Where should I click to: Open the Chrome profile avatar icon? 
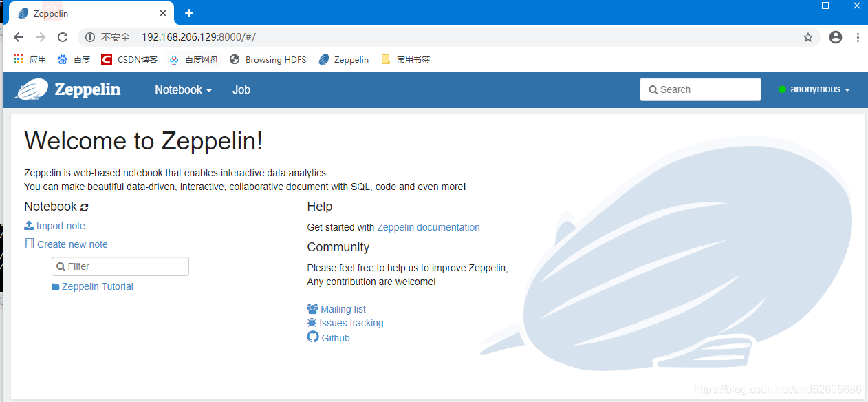click(836, 37)
